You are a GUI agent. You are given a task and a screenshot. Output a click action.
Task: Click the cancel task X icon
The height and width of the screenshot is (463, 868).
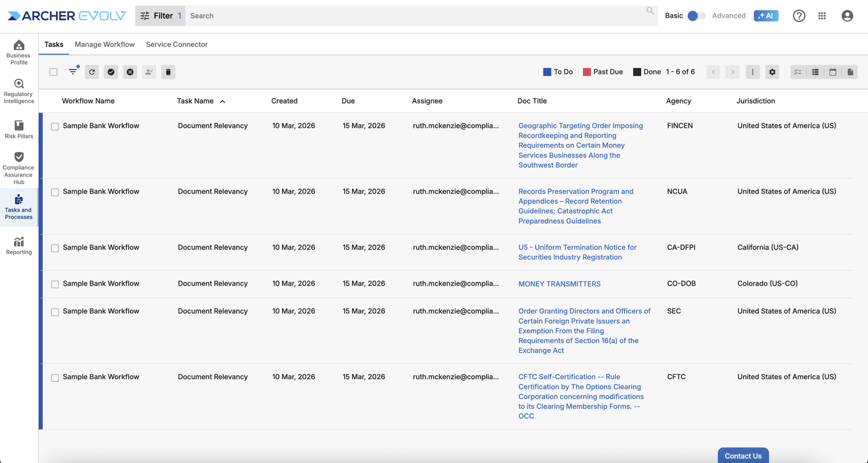(130, 72)
